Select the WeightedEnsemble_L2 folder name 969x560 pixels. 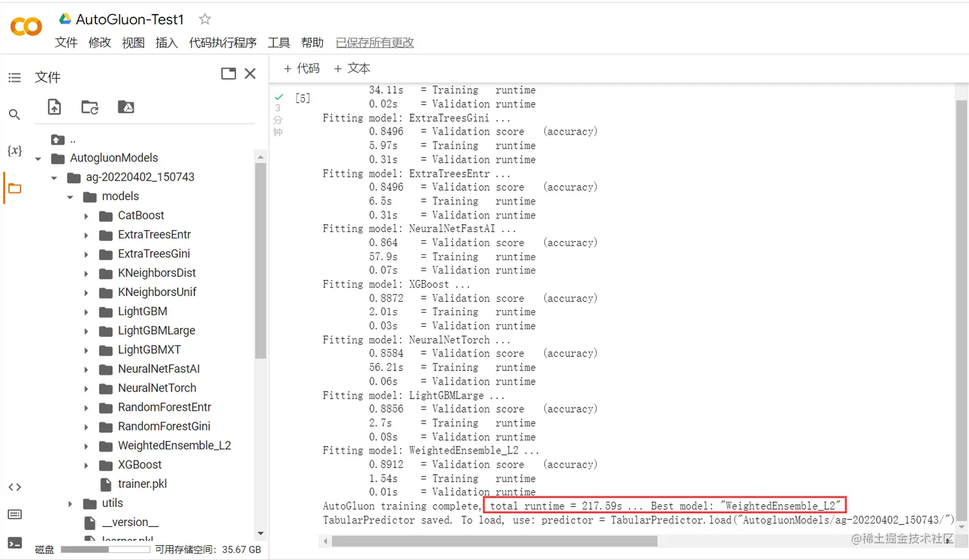pyautogui.click(x=174, y=445)
